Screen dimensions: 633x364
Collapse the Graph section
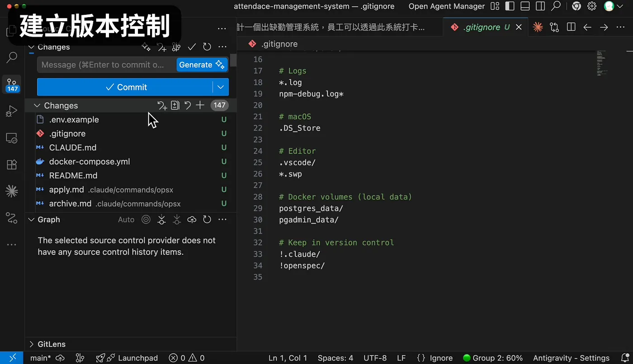pos(31,219)
